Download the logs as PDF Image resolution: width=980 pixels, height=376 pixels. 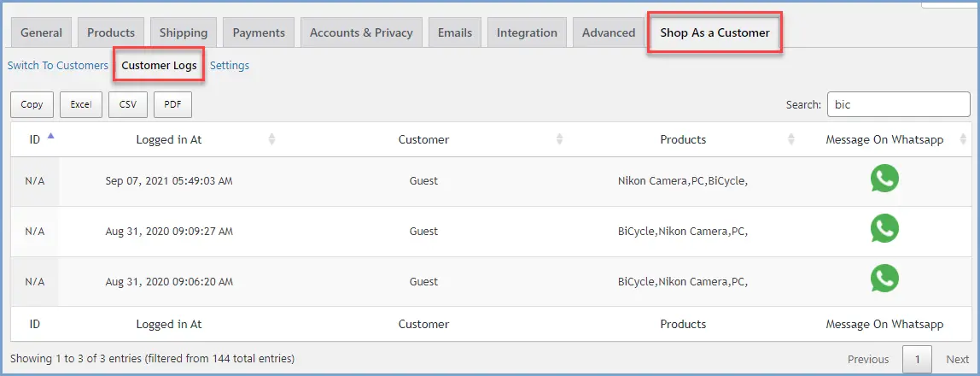pyautogui.click(x=172, y=104)
